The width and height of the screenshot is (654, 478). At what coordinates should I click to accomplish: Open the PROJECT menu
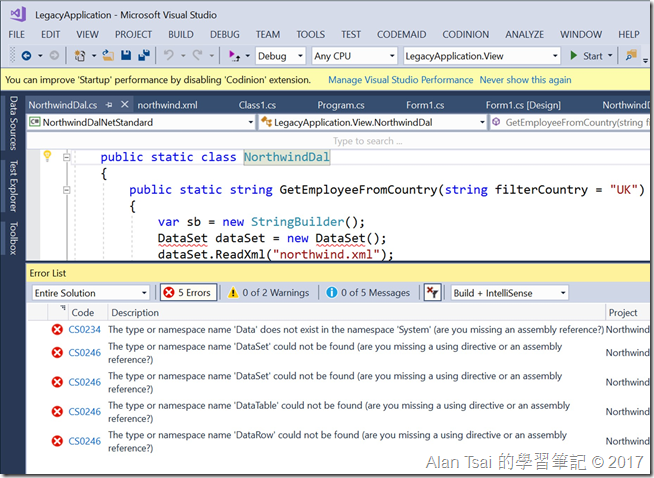133,34
